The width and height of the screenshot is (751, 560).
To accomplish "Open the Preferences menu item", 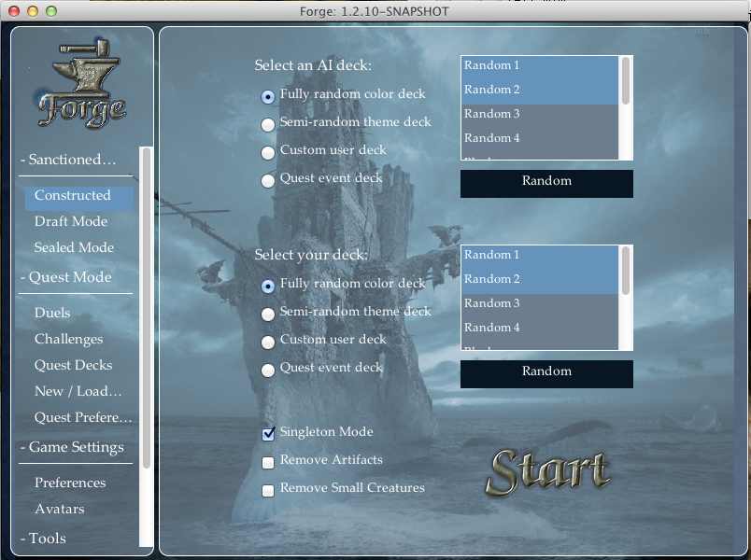I will (70, 483).
